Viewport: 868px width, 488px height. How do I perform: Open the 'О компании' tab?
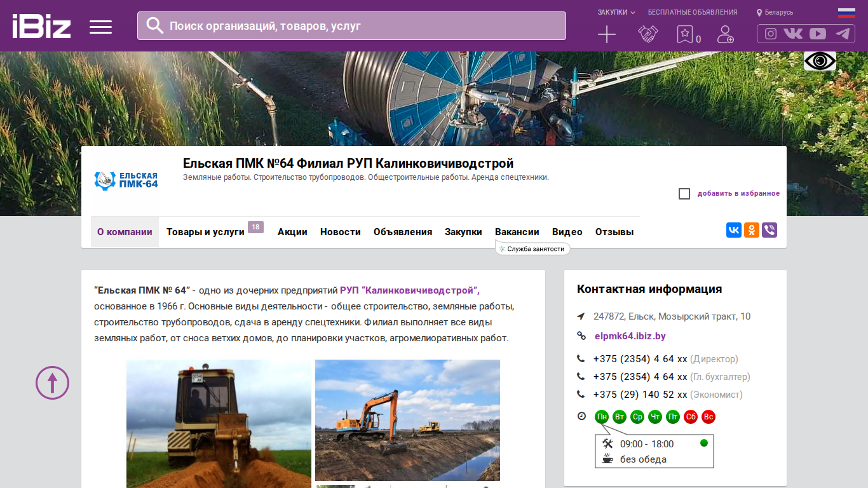tap(125, 232)
